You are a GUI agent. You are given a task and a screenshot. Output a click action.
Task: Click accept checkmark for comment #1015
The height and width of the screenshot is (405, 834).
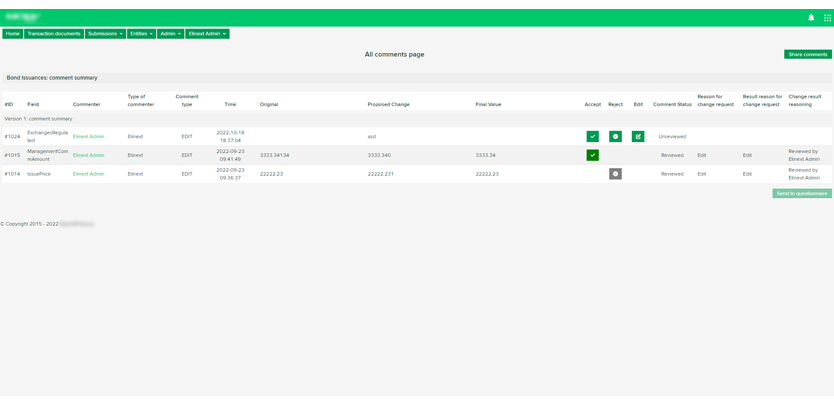(593, 155)
